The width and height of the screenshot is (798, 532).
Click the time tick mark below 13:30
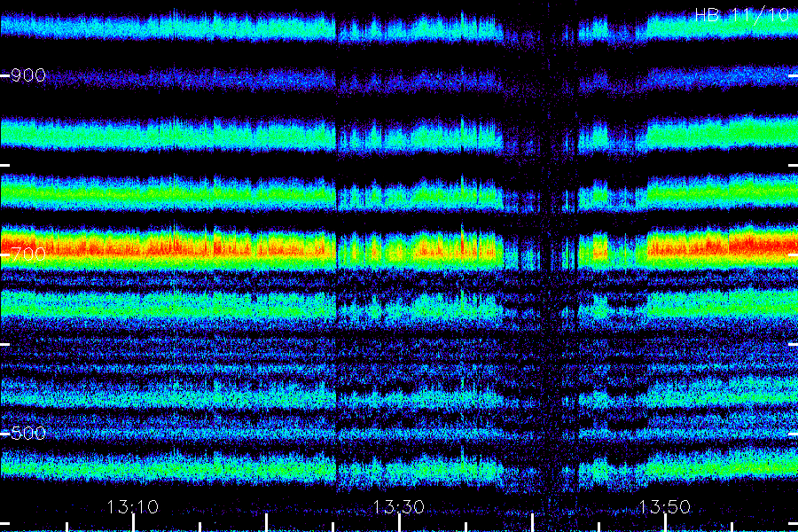tap(400, 523)
